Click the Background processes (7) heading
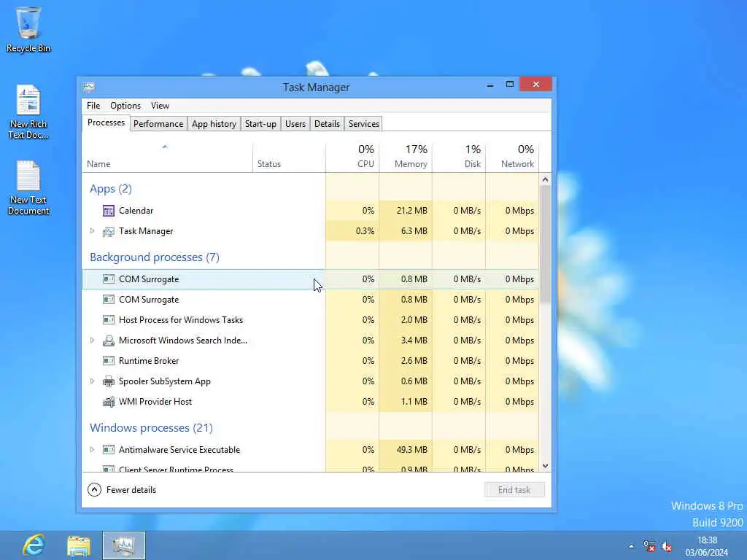Screen dimensions: 747x560 click(x=155, y=257)
